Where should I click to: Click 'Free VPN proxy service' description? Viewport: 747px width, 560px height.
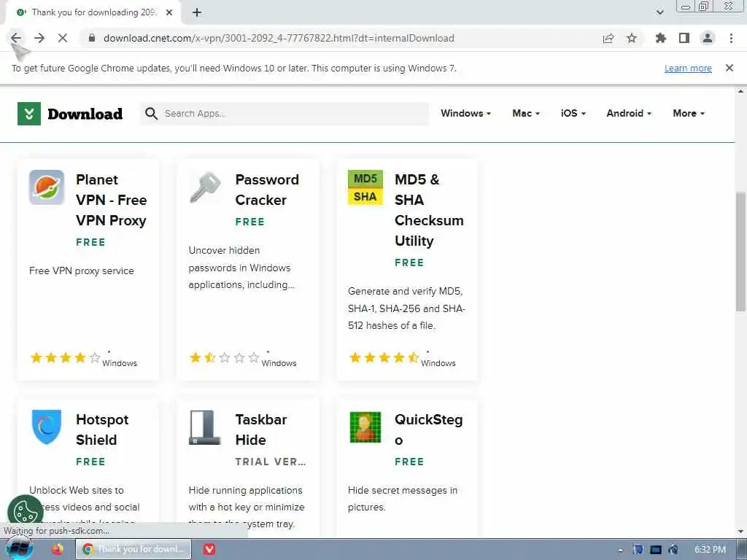[82, 271]
